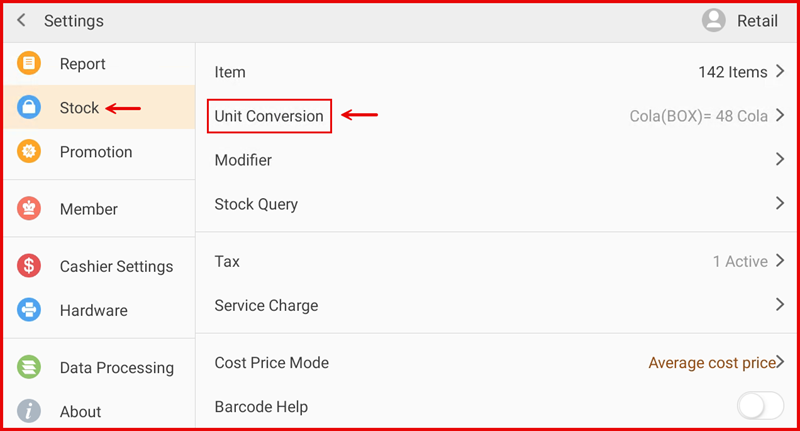Click the gray About info icon
Viewport: 800px width, 431px height.
tap(30, 411)
